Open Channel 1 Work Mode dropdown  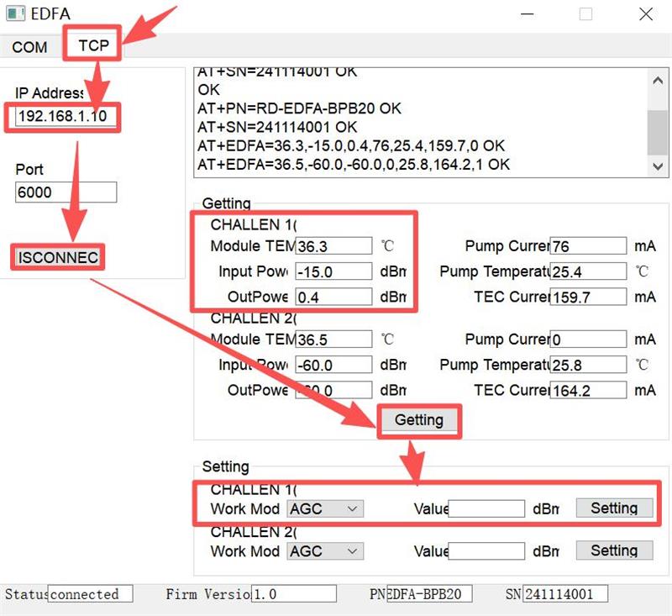[325, 508]
